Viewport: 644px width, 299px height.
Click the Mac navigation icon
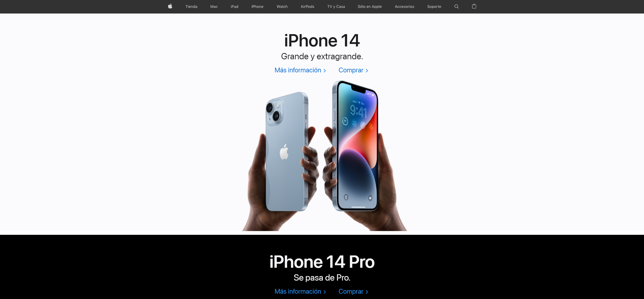pyautogui.click(x=213, y=7)
